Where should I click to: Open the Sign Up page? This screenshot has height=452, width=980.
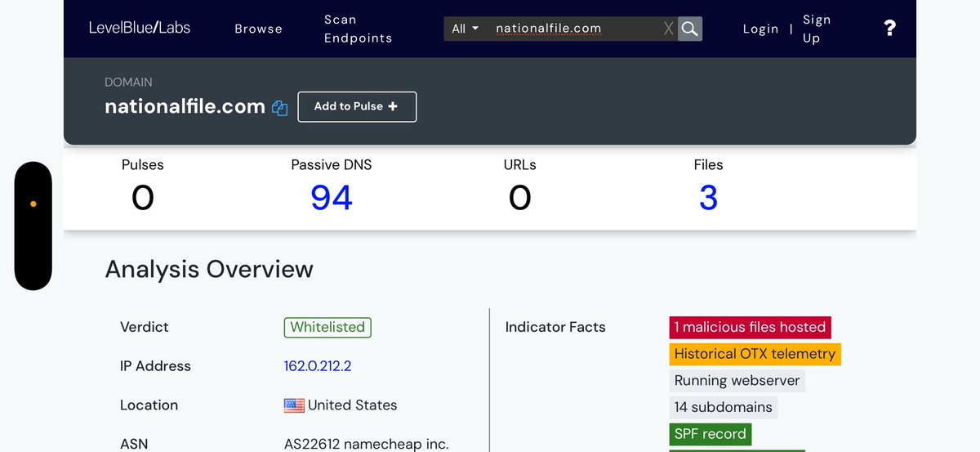coord(816,29)
